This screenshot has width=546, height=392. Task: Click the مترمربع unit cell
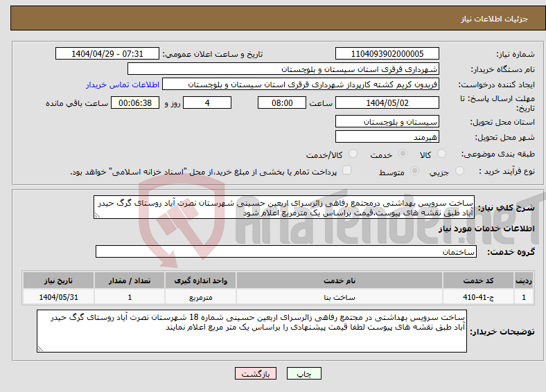(200, 297)
